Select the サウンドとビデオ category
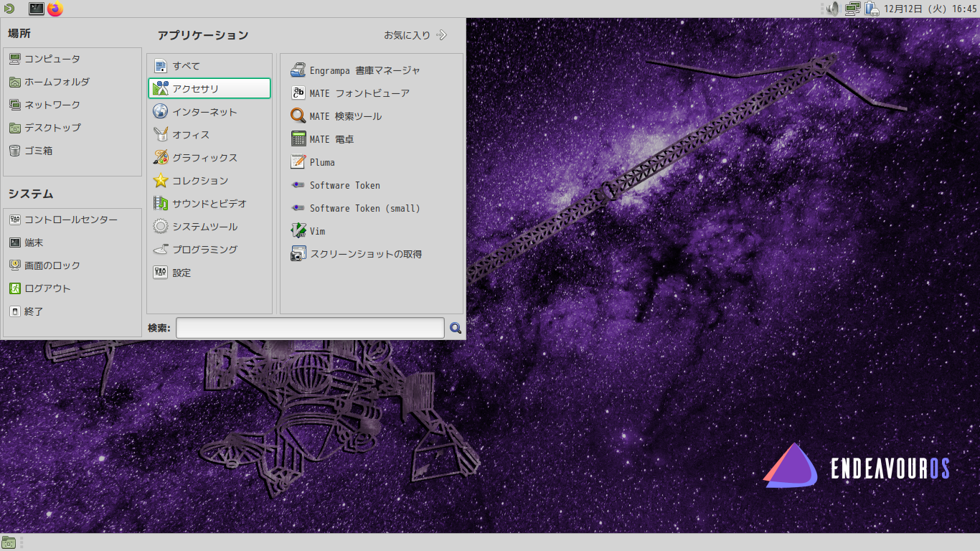Viewport: 980px width, 551px height. tap(209, 204)
